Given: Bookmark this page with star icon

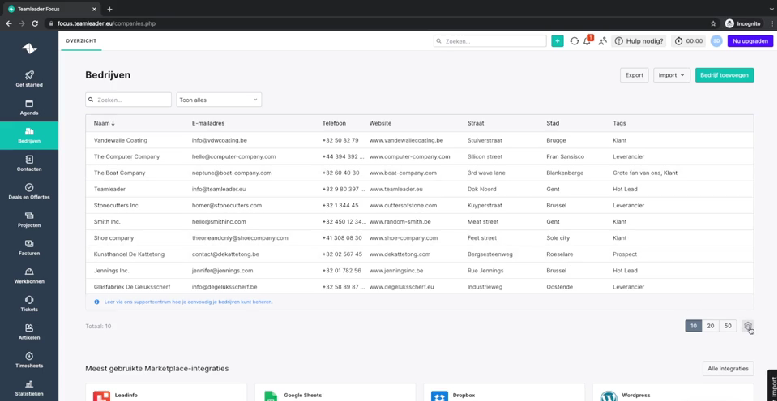Looking at the screenshot, I should tap(713, 23).
